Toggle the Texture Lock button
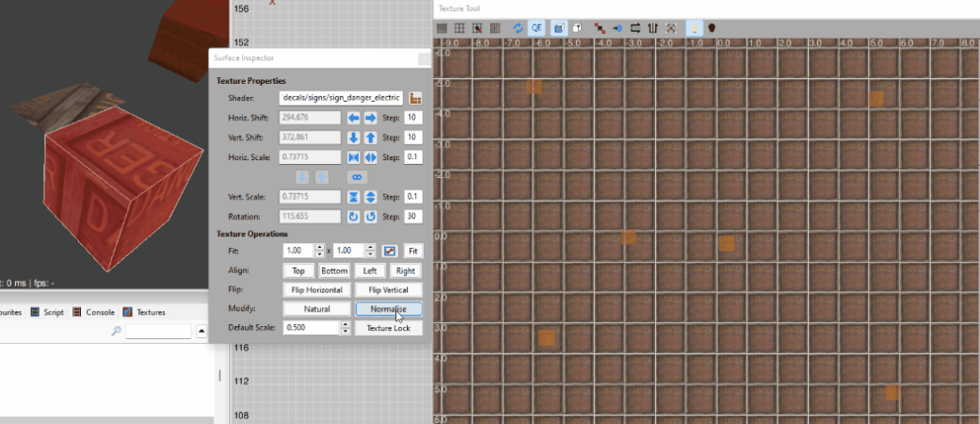Viewport: 980px width, 424px height. [388, 328]
